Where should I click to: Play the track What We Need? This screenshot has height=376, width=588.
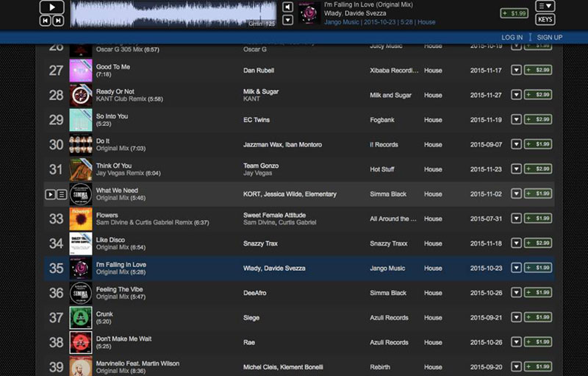[50, 194]
